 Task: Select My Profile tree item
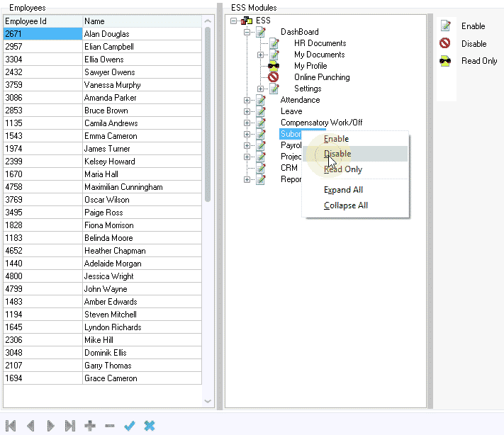click(x=310, y=66)
